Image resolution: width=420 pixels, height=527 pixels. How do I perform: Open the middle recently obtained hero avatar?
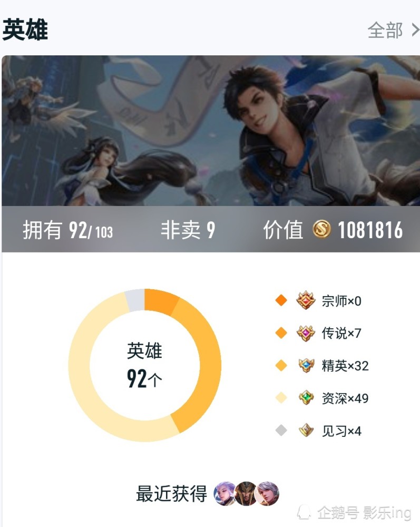click(x=246, y=493)
